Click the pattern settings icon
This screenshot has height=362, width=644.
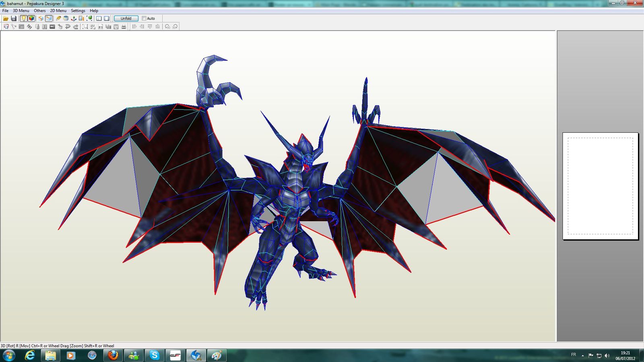(108, 27)
